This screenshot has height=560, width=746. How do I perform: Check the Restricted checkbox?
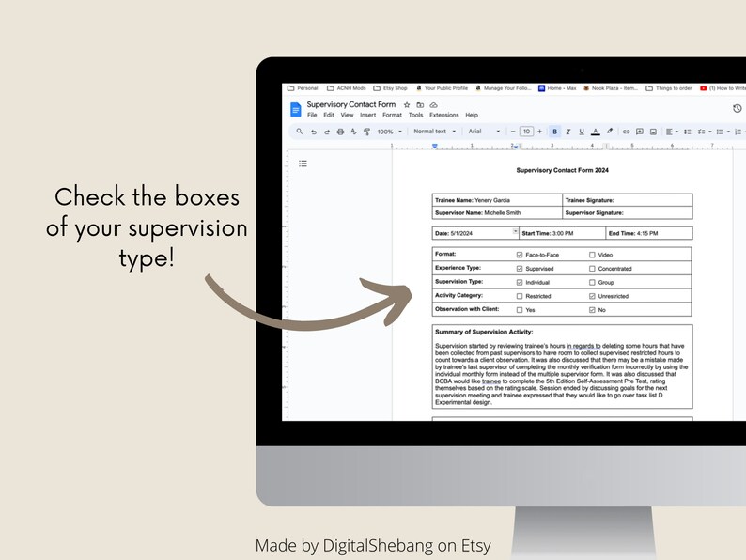tap(520, 296)
